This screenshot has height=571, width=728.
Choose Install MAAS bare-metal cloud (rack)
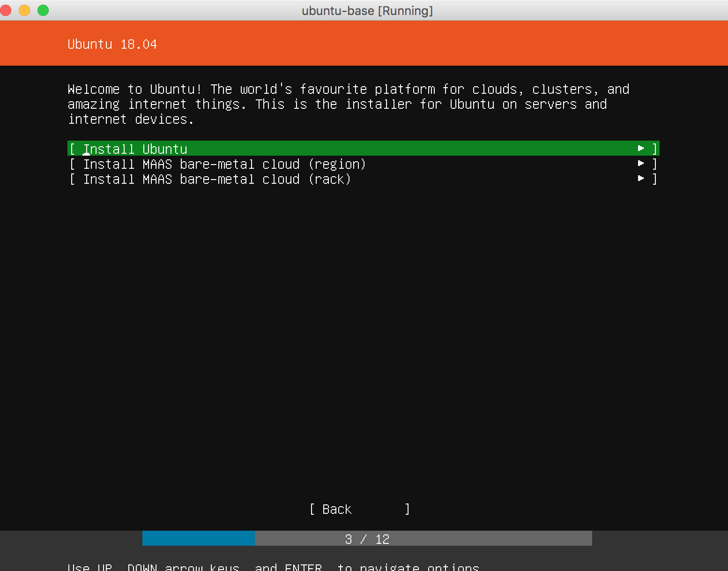(363, 179)
